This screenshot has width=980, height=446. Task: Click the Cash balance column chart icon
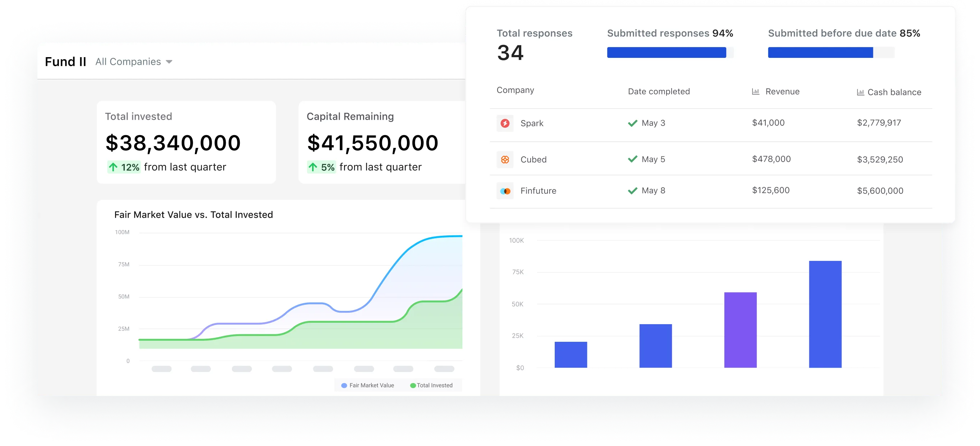click(x=860, y=92)
